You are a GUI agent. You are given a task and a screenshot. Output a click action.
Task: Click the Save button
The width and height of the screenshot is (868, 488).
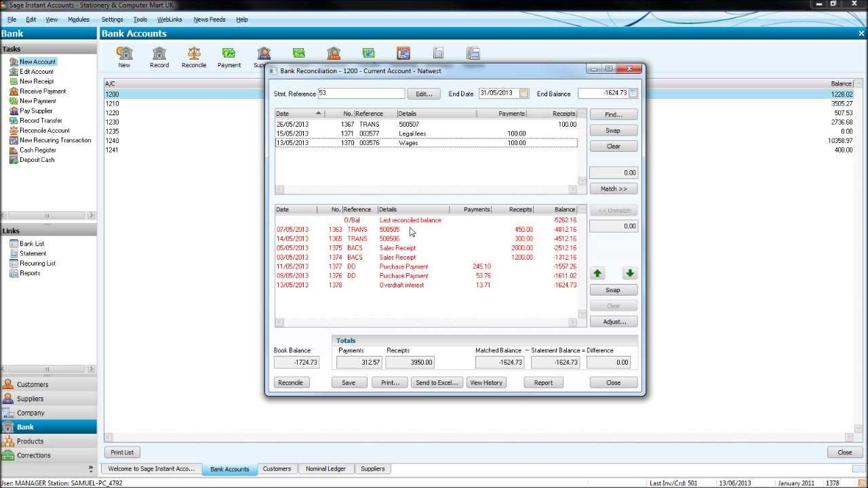coord(349,382)
